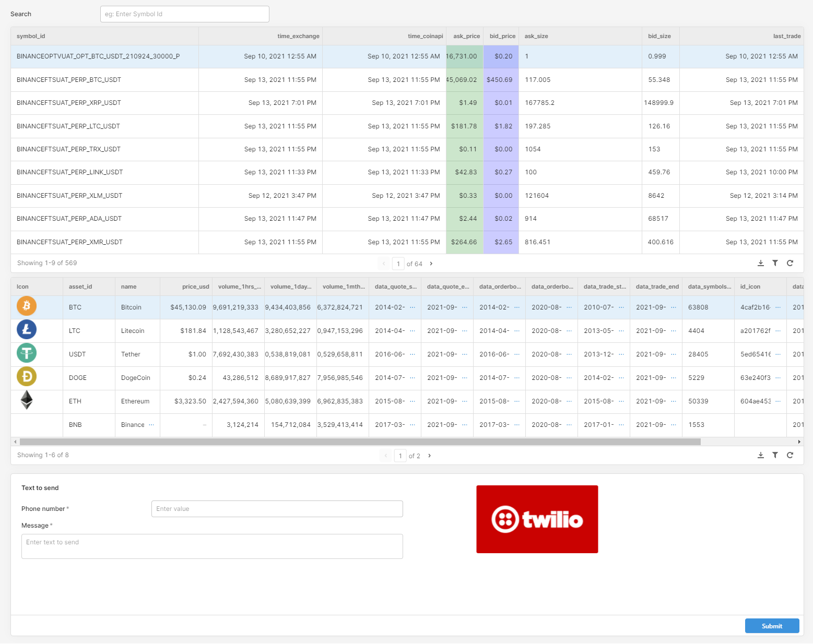Select row BINANCEFTSUAT_PERP_XLM_USDT
The image size is (813, 644).
[x=407, y=196]
